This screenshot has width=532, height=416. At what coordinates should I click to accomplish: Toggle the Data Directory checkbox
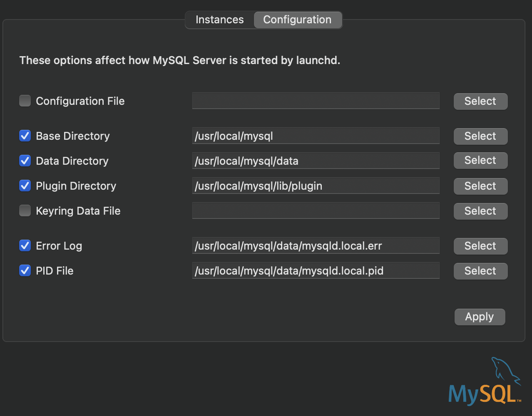click(x=25, y=161)
